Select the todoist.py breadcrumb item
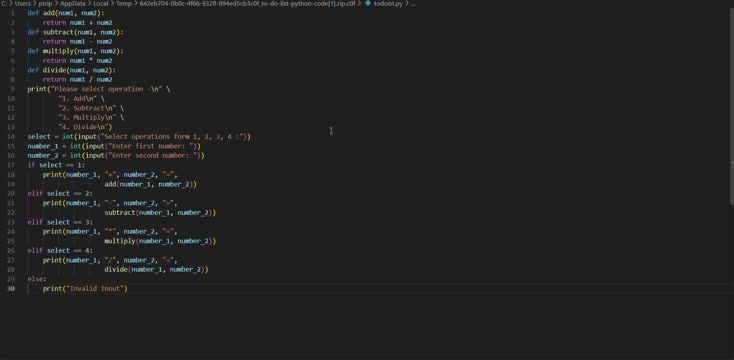The image size is (734, 360). pyautogui.click(x=388, y=3)
